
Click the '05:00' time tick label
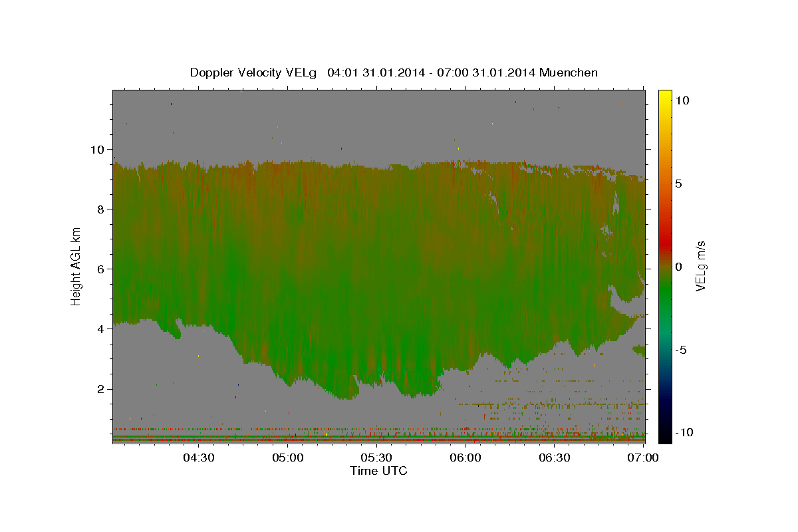click(287, 458)
